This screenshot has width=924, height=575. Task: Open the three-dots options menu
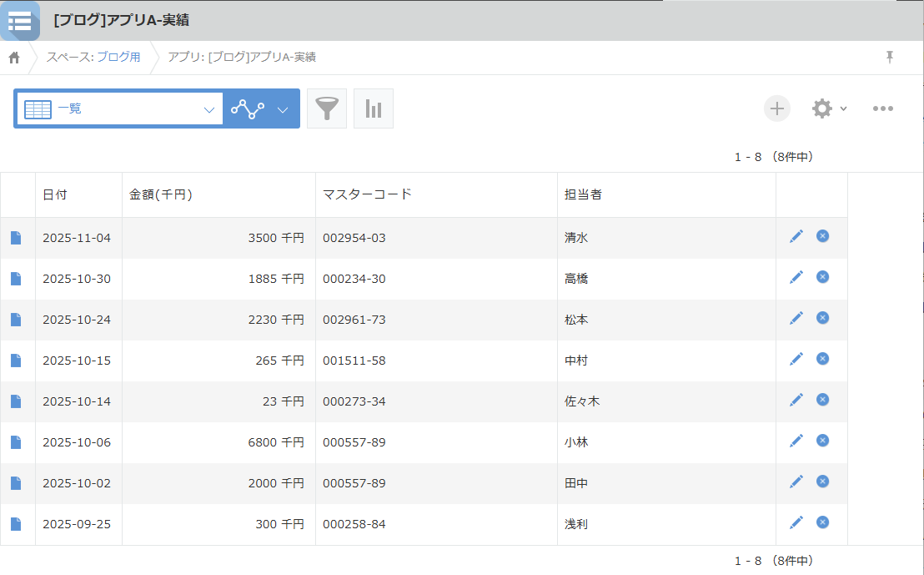pyautogui.click(x=883, y=108)
